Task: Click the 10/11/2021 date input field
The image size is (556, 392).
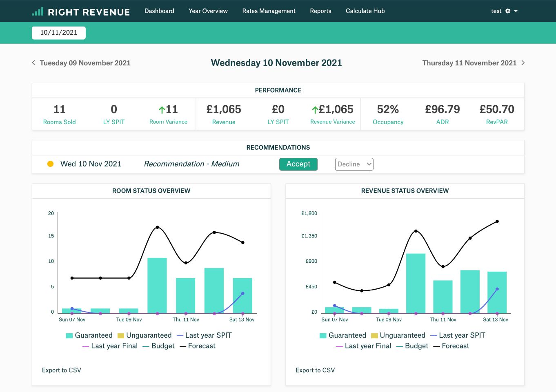Action: (59, 33)
